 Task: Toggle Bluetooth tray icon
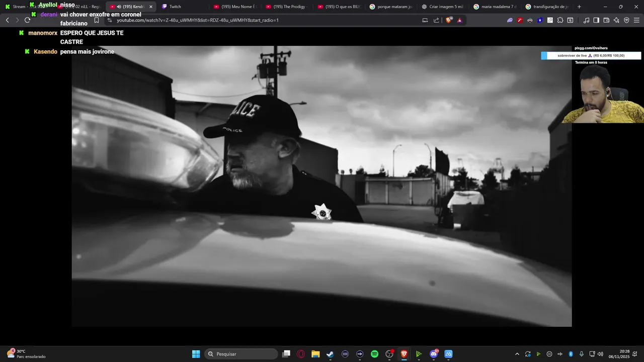tap(571, 354)
